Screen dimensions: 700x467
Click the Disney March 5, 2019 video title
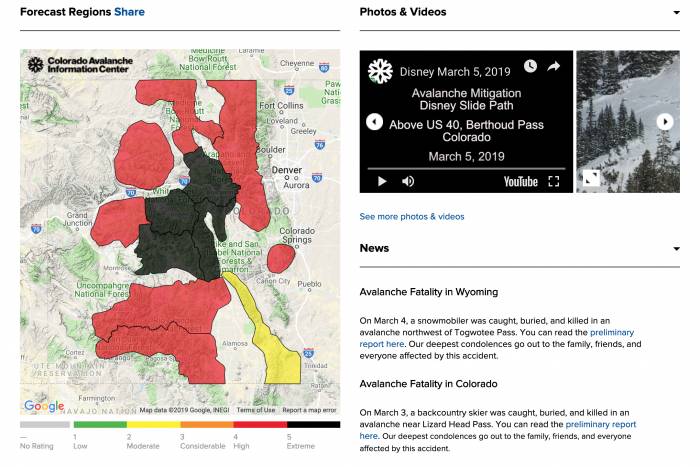455,72
